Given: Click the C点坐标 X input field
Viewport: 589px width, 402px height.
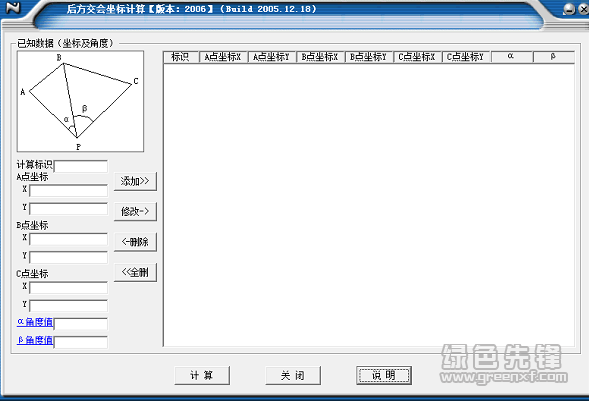Looking at the screenshot, I should pyautogui.click(x=68, y=288).
